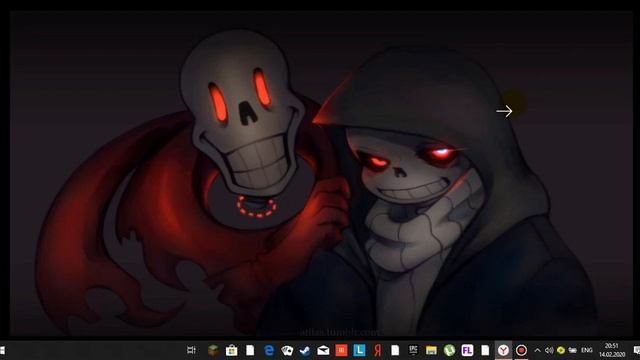Open the Microsoft Store taskbar icon
The height and width of the screenshot is (360, 640).
click(231, 350)
